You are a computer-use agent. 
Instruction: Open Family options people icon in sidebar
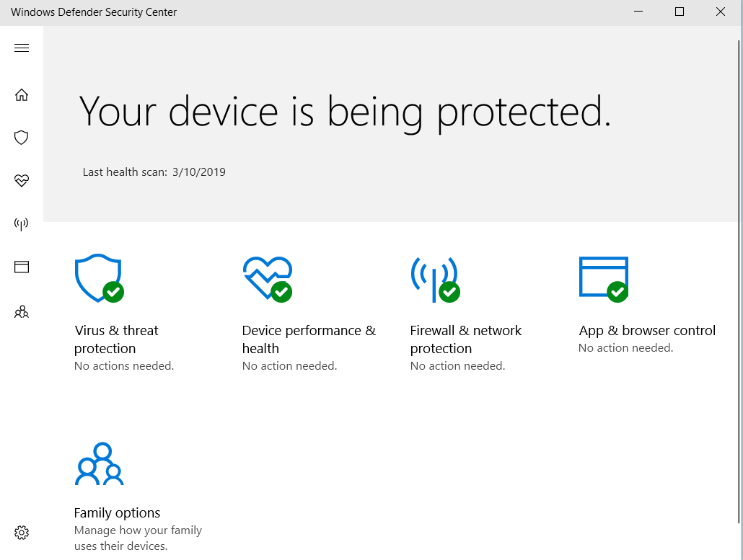(22, 312)
